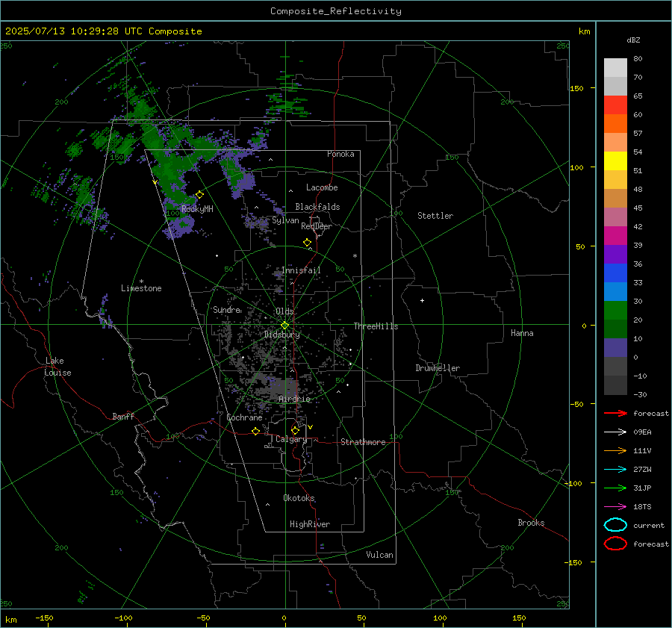Select the Brooks city label
The height and width of the screenshot is (628, 672).
pyautogui.click(x=531, y=523)
